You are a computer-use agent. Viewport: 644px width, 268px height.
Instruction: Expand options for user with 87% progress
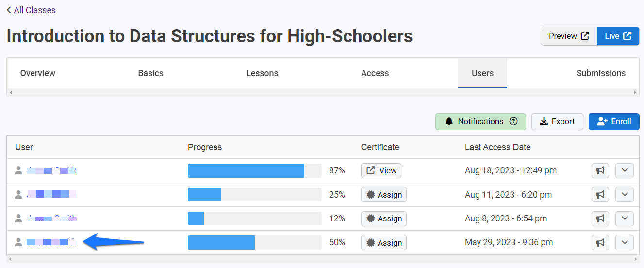(625, 170)
